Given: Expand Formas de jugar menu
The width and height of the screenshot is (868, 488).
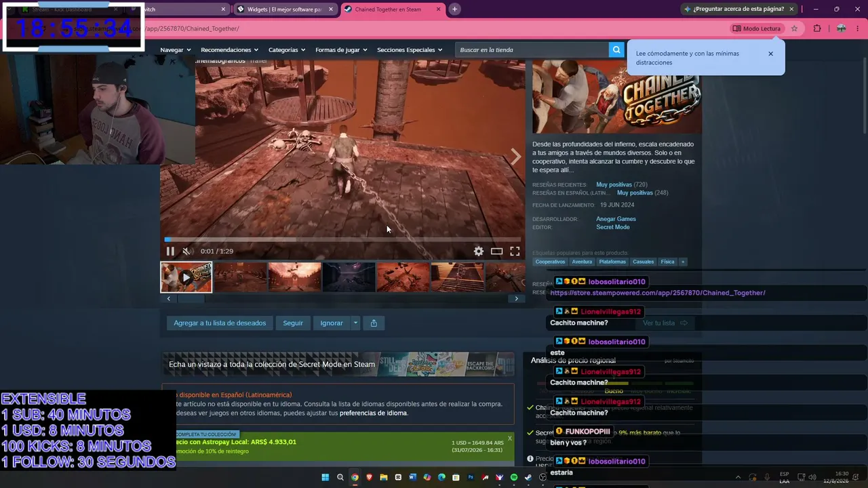Looking at the screenshot, I should 341,50.
